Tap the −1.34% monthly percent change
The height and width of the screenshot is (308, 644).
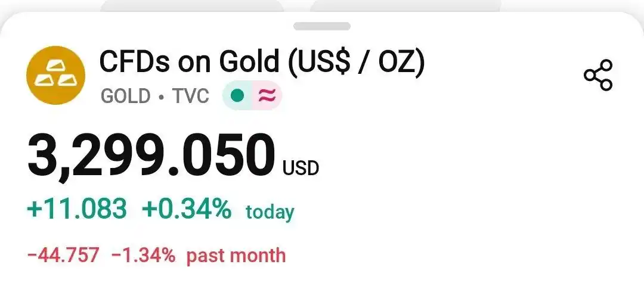(143, 255)
